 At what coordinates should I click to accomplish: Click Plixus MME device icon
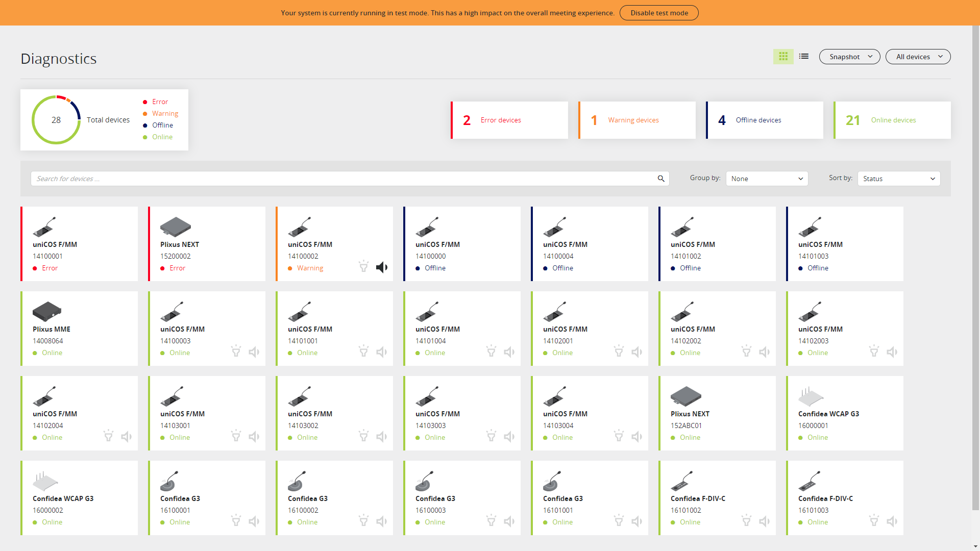coord(46,311)
